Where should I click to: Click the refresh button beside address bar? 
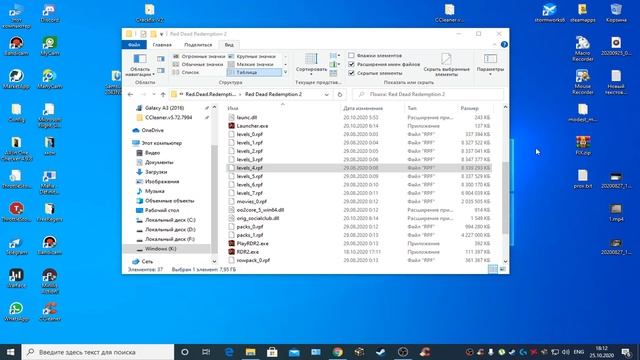[340, 94]
